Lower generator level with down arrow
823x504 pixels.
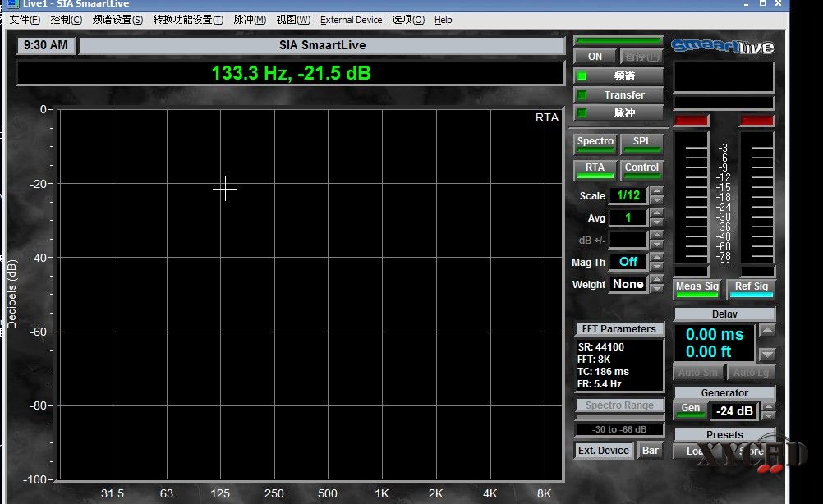click(x=769, y=415)
